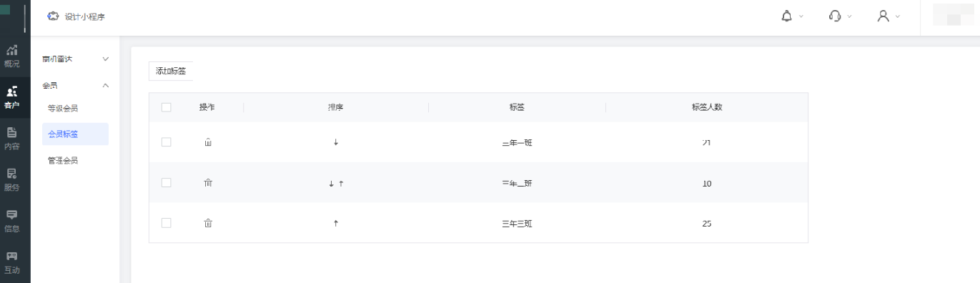Open the notification bell icon
The image size is (980, 283).
786,16
